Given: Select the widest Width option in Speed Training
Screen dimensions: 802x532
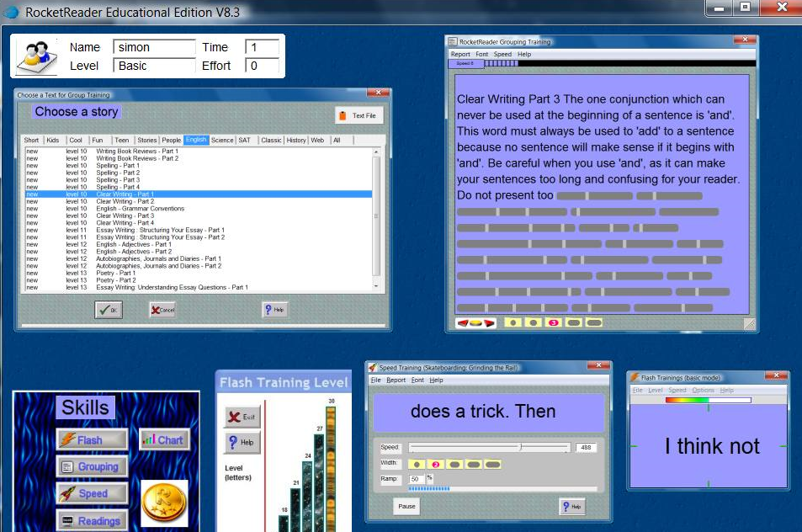Looking at the screenshot, I should coord(492,465).
